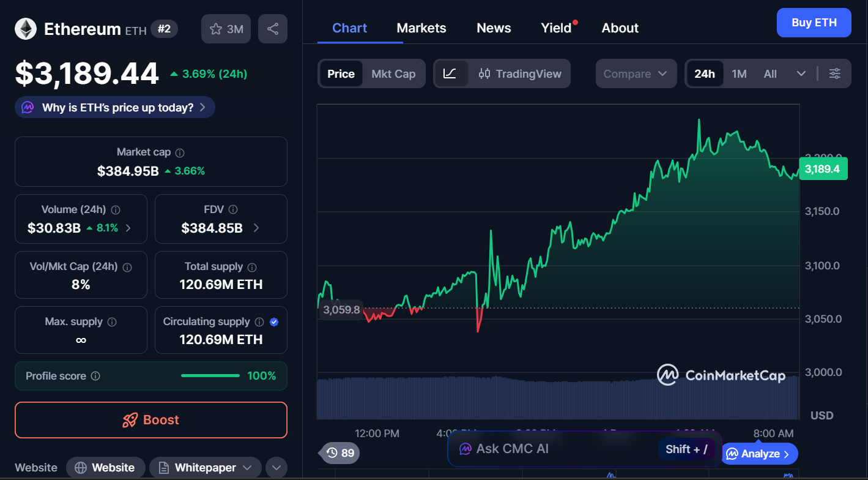Click the Profile score info icon
This screenshot has width=868, height=480.
[x=95, y=376]
